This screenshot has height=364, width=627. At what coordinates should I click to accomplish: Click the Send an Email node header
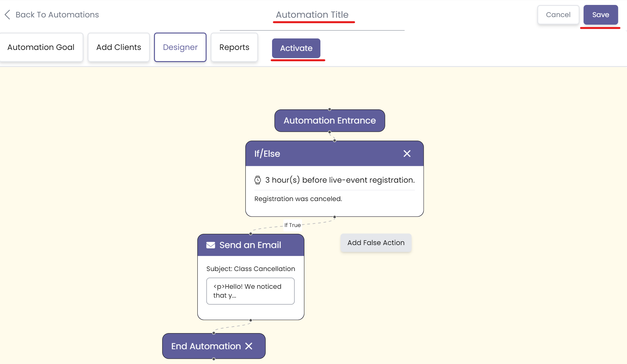click(250, 245)
